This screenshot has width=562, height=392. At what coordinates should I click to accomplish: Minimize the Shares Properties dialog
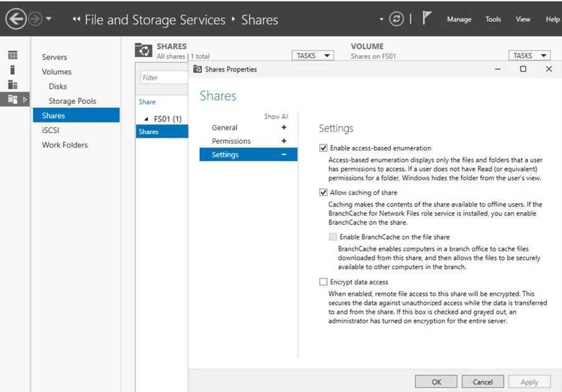[x=497, y=69]
